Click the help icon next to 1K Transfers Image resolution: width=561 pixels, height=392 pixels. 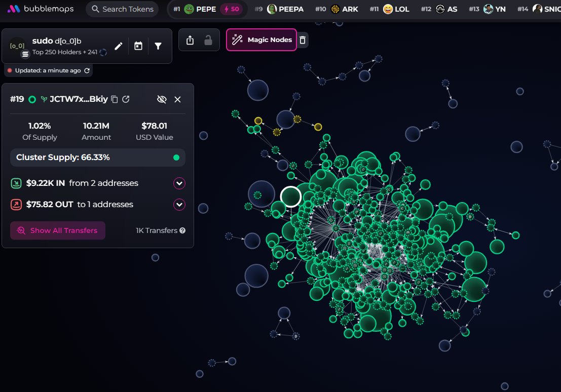point(182,230)
